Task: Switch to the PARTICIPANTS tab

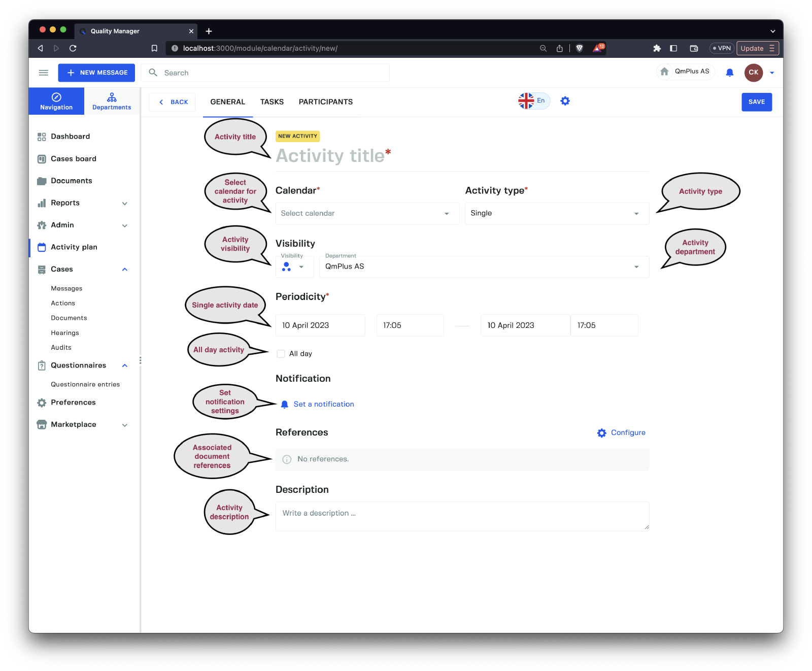Action: click(325, 102)
